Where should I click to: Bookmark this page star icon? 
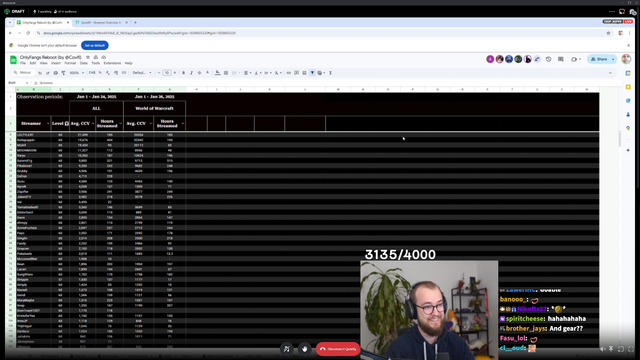point(608,33)
